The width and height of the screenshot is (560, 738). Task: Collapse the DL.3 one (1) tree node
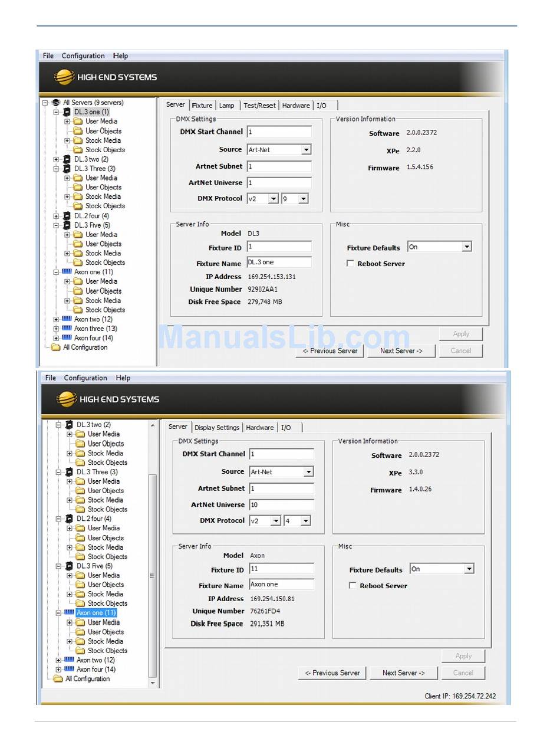[56, 112]
